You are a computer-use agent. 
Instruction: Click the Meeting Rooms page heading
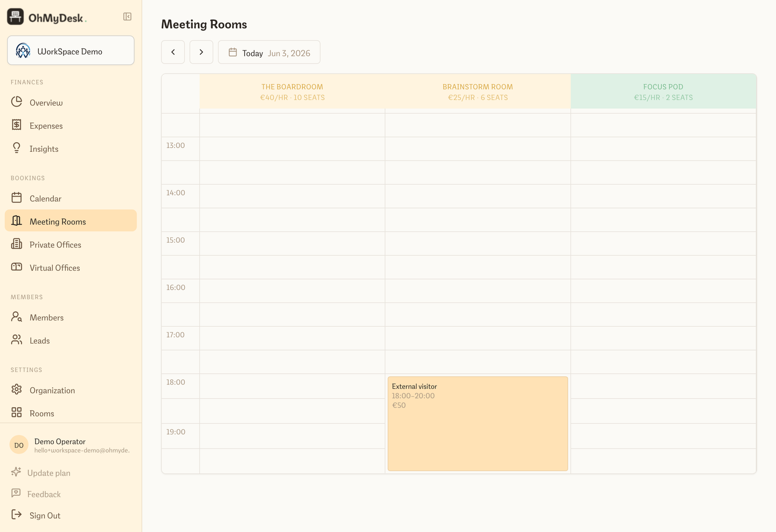(x=204, y=24)
